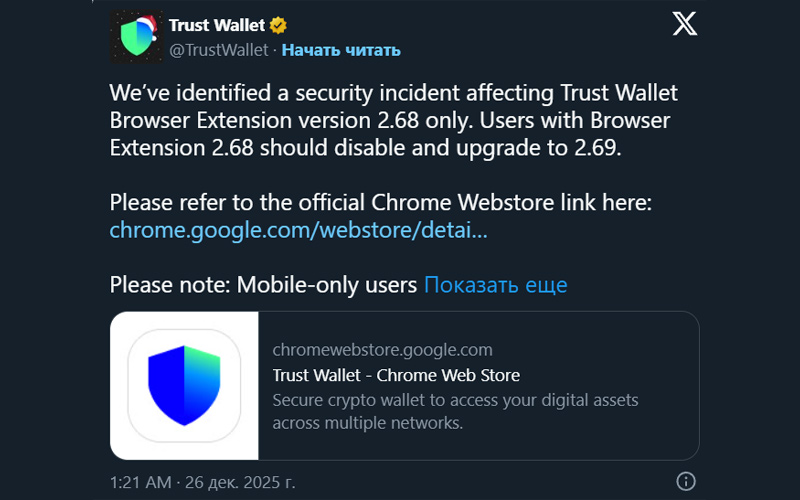The width and height of the screenshot is (800, 500).
Task: Click the "Please note: Mobile-only users" text
Action: point(263,285)
